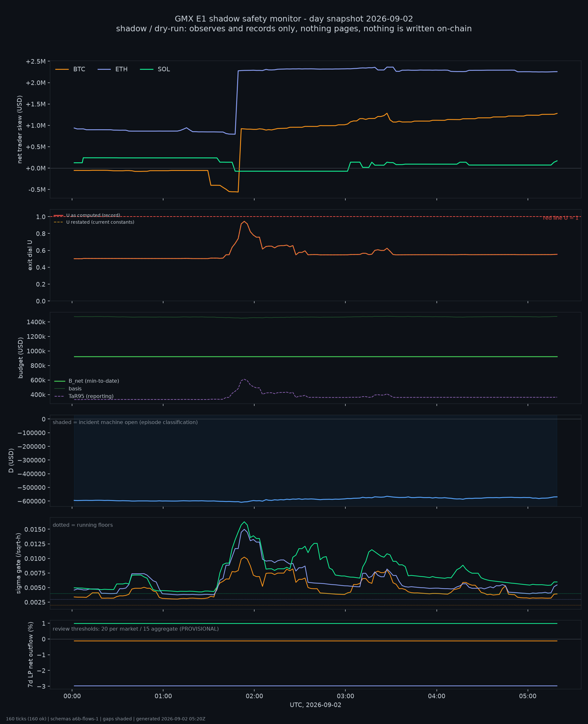Click the '1400k' budget tick label
The width and height of the screenshot is (588, 724).
coord(36,322)
